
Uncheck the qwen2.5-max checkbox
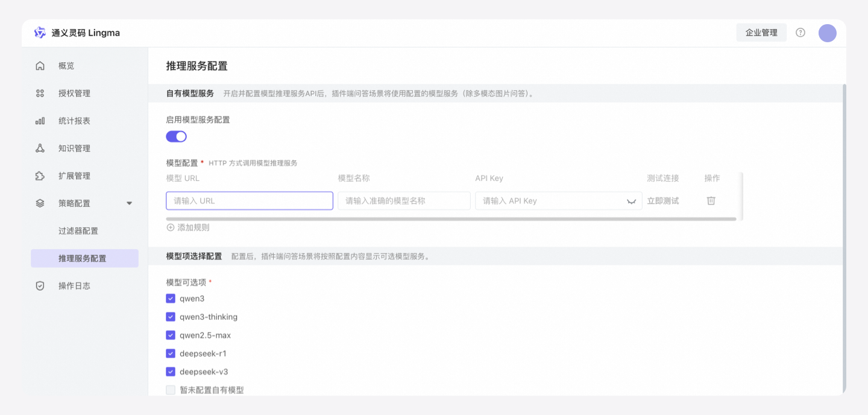click(171, 335)
